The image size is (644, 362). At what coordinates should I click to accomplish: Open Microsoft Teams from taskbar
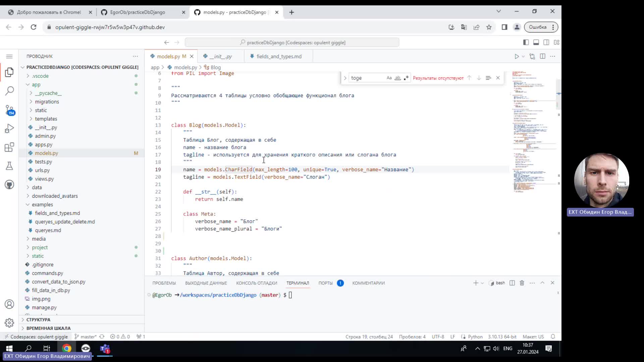105,349
